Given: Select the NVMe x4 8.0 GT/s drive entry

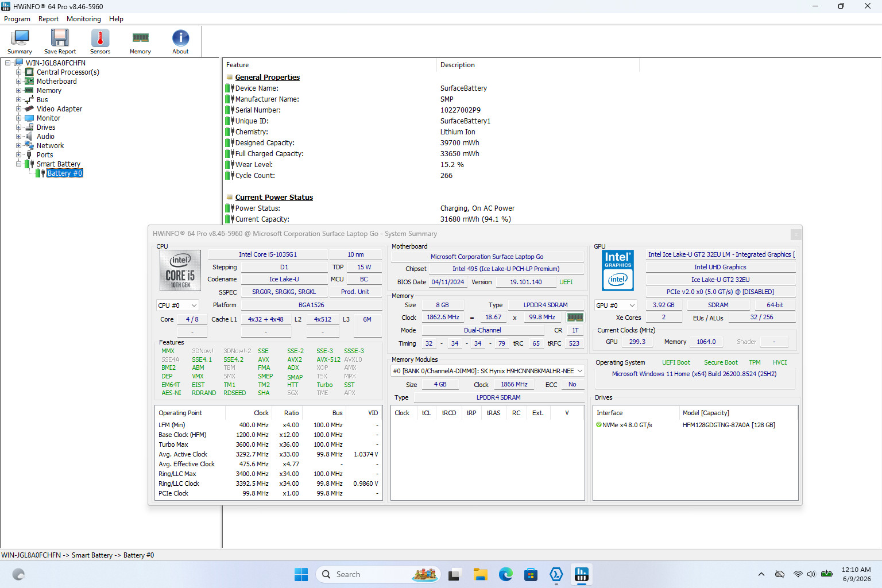Looking at the screenshot, I should click(695, 425).
